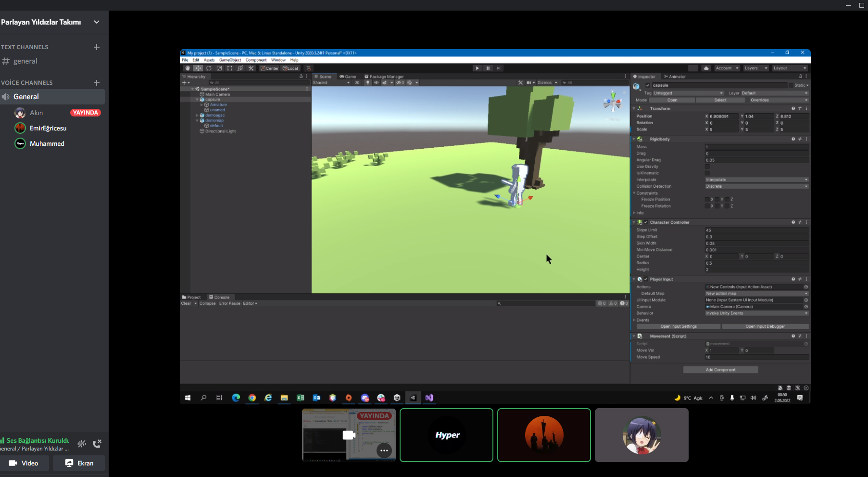Select the Hand pan tool
Screen dimensions: 868x477
(188, 68)
